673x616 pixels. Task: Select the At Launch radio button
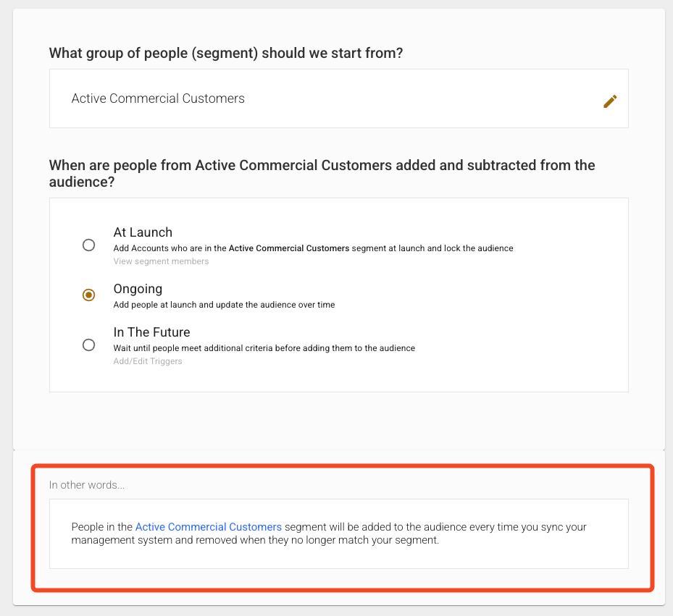(x=88, y=245)
